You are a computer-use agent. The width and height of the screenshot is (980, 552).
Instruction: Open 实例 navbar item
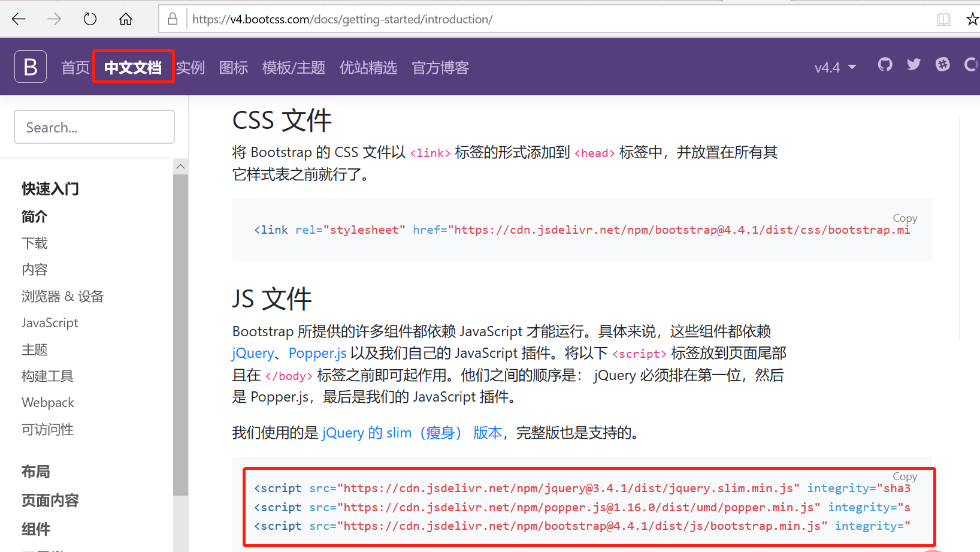click(x=190, y=68)
